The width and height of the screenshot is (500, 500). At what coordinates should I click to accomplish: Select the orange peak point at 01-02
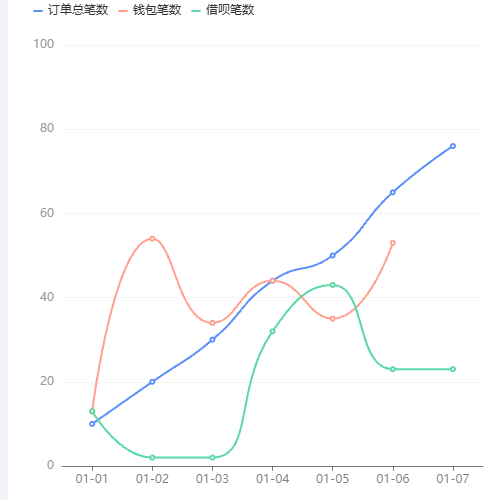pyautogui.click(x=152, y=239)
